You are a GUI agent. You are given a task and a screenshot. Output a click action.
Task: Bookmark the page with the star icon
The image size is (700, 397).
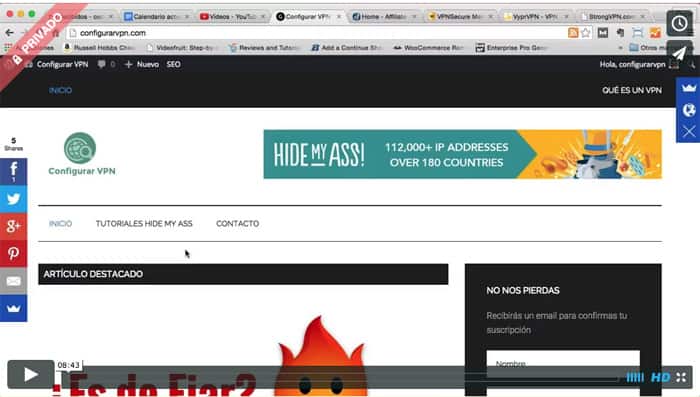[x=586, y=33]
